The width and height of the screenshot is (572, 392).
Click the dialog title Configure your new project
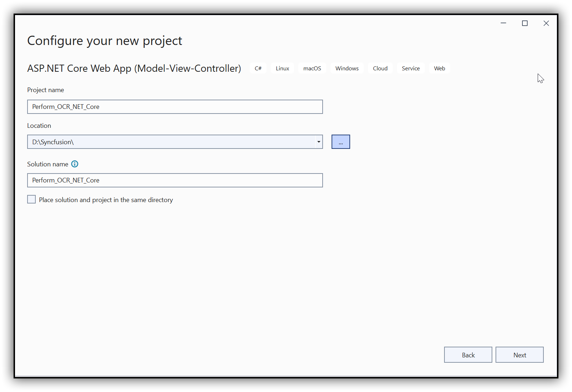point(104,41)
